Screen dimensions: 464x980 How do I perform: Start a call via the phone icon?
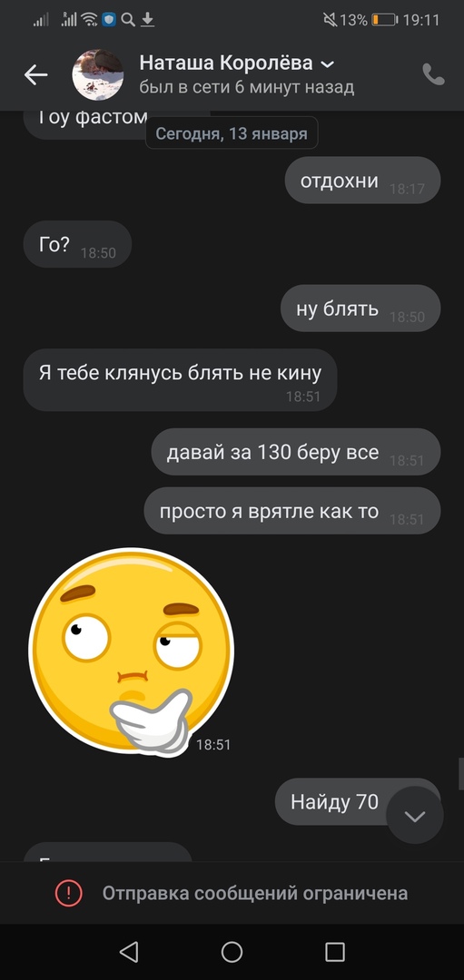point(433,74)
